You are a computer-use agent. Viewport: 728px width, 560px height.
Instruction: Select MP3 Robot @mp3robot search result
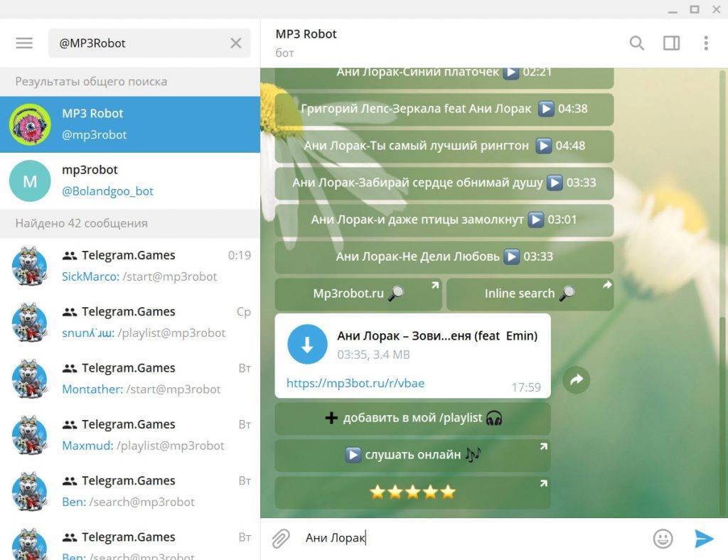click(130, 124)
